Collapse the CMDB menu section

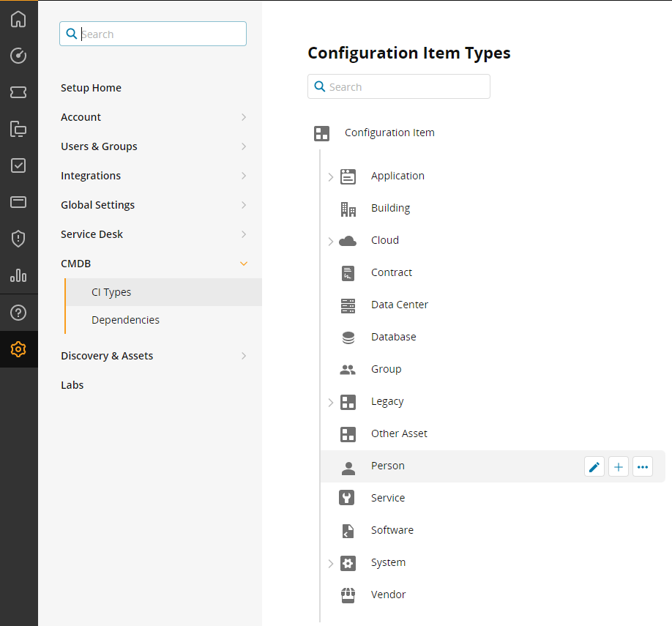coord(244,264)
